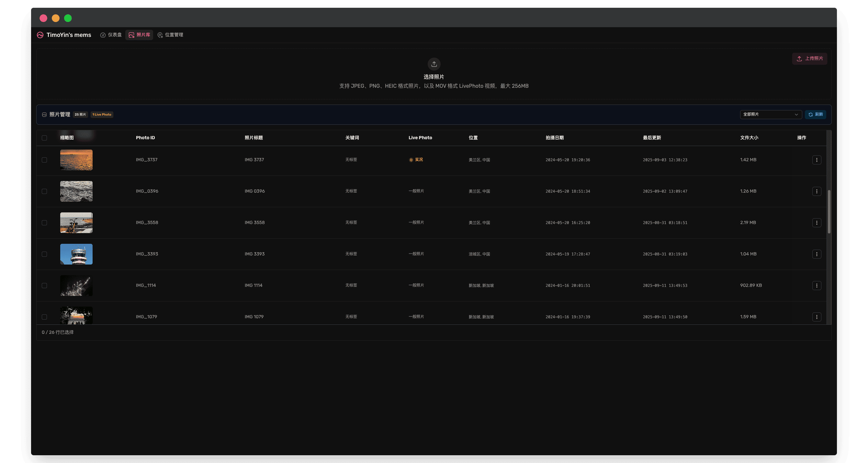868x463 pixels.
Task: Click the 实况 live photo indicator icon
Action: (411, 160)
